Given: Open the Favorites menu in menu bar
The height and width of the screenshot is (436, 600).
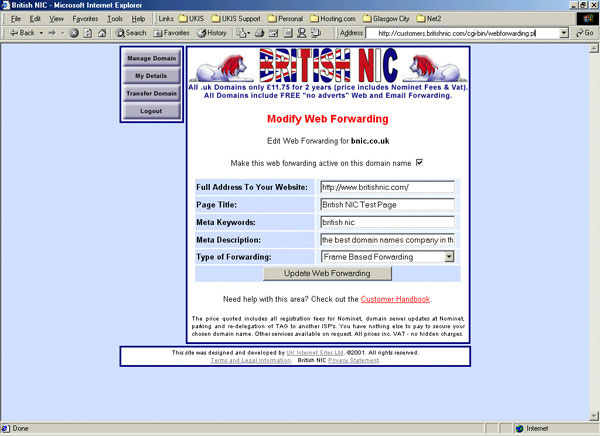Looking at the screenshot, I should [85, 19].
